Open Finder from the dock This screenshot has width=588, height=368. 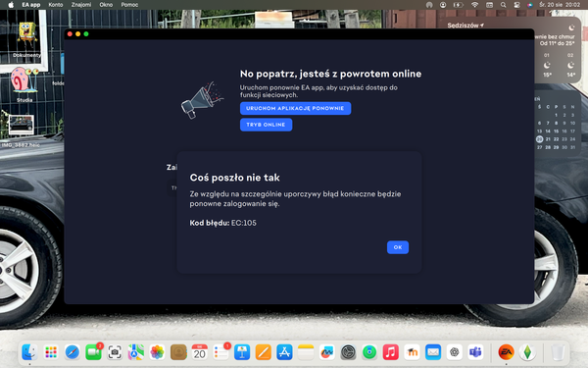[29, 352]
